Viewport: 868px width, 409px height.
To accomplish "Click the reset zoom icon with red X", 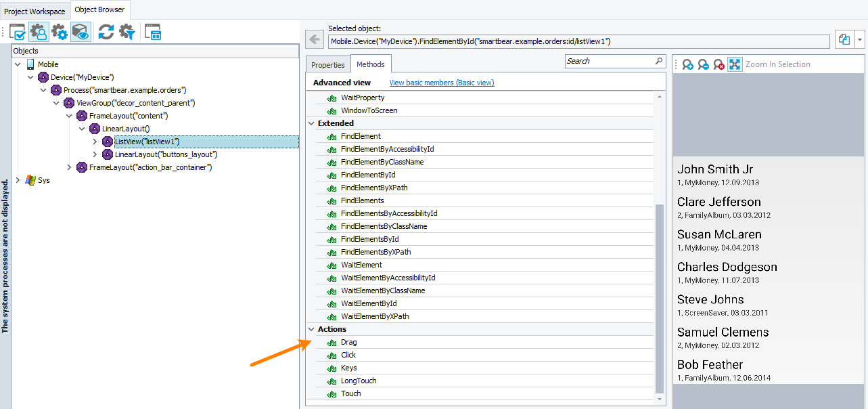I will pos(718,64).
